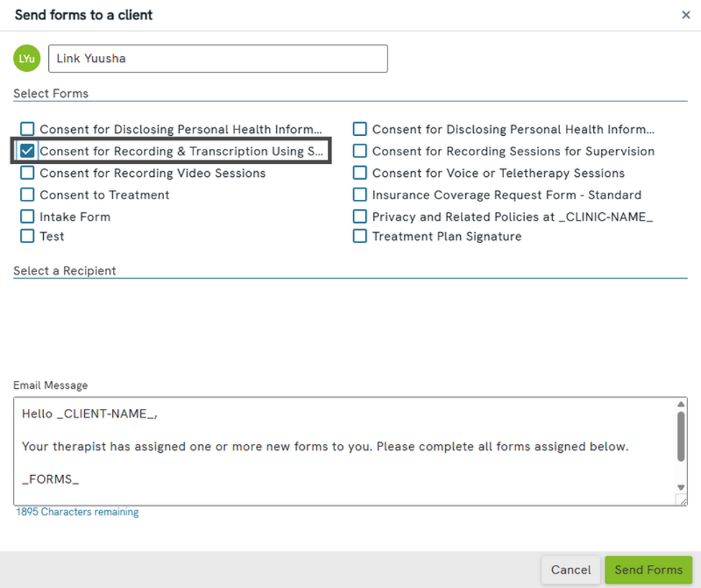The width and height of the screenshot is (701, 588).
Task: Click the Link Yuusha client name field
Action: (218, 58)
